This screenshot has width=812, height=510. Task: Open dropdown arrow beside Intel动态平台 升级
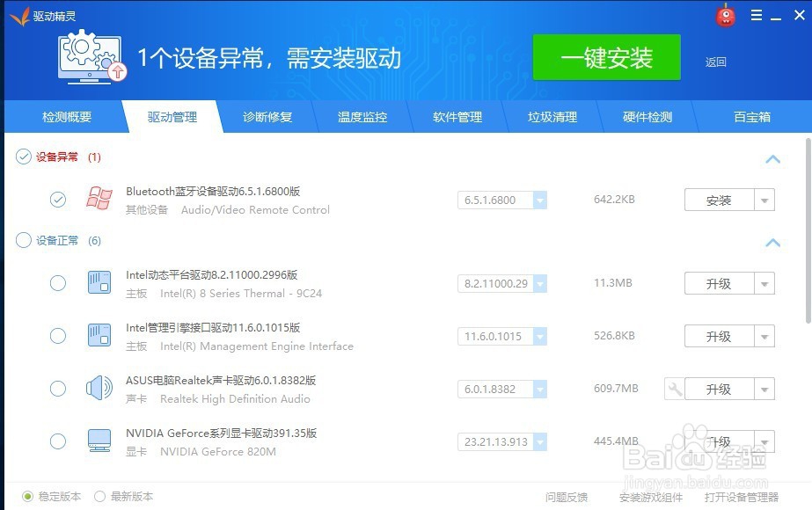pyautogui.click(x=764, y=284)
